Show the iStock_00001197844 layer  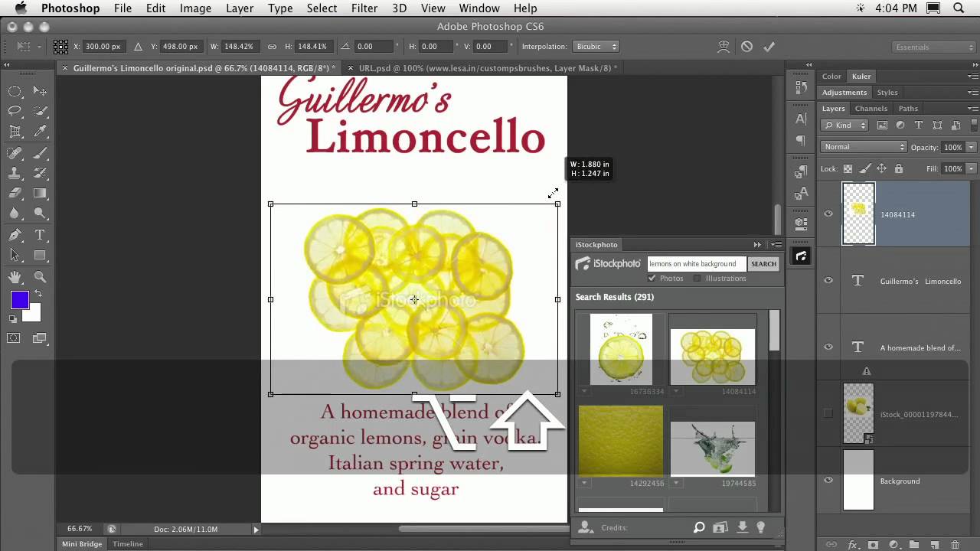[x=828, y=413]
